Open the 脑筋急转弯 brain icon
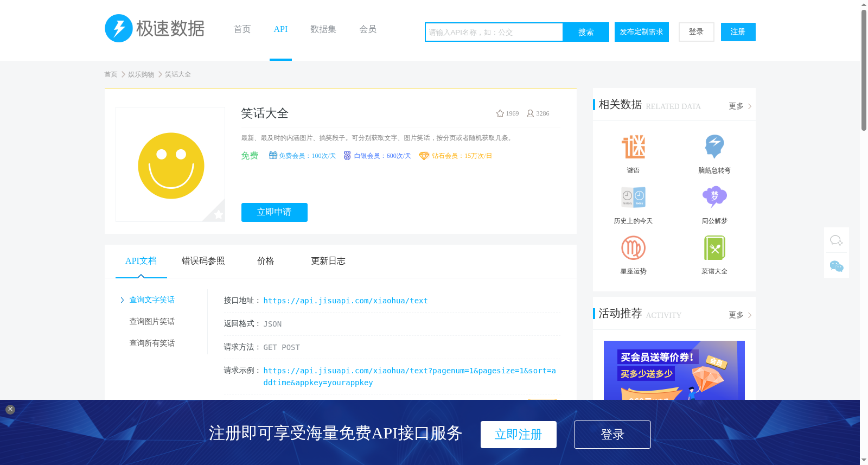 click(714, 146)
